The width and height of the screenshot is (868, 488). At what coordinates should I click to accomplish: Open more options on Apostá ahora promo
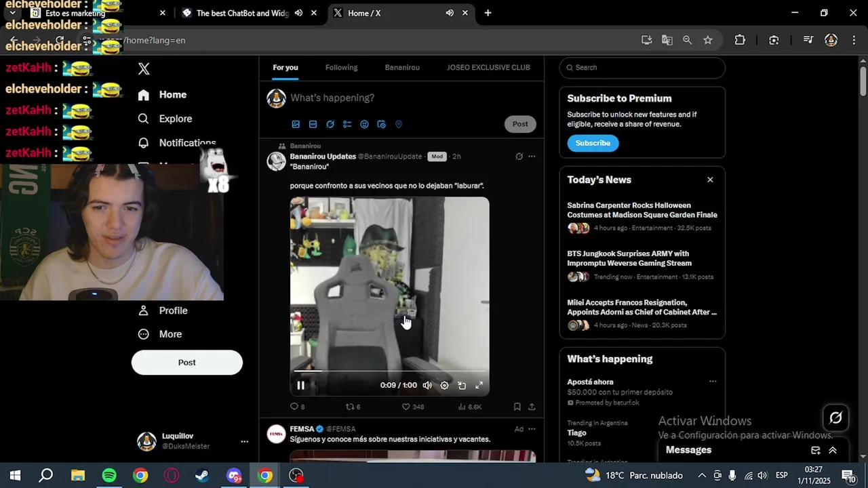click(x=713, y=382)
